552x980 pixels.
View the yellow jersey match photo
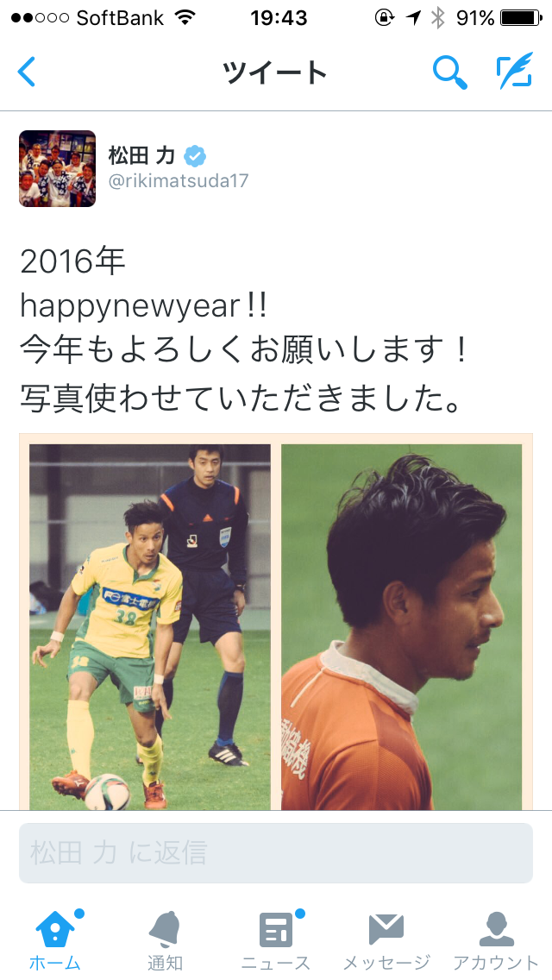pos(150,627)
